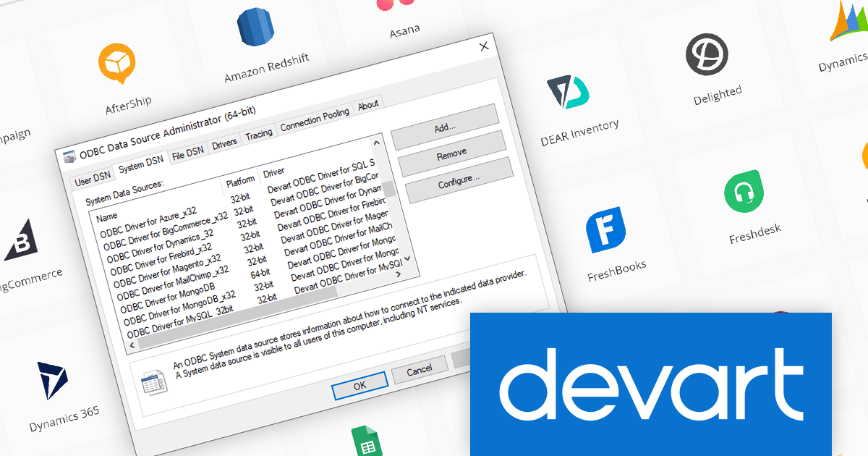Click the Cancel button

(x=420, y=370)
